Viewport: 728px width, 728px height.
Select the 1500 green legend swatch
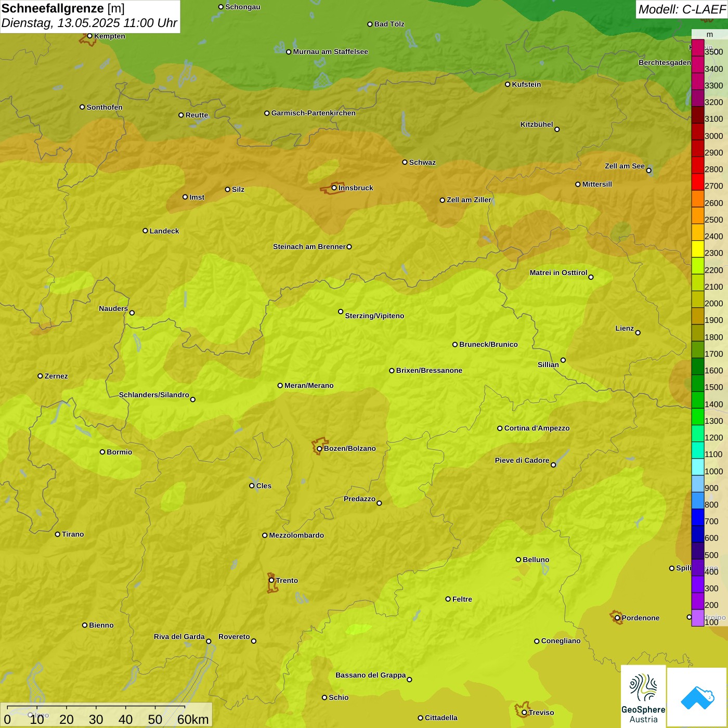click(698, 383)
